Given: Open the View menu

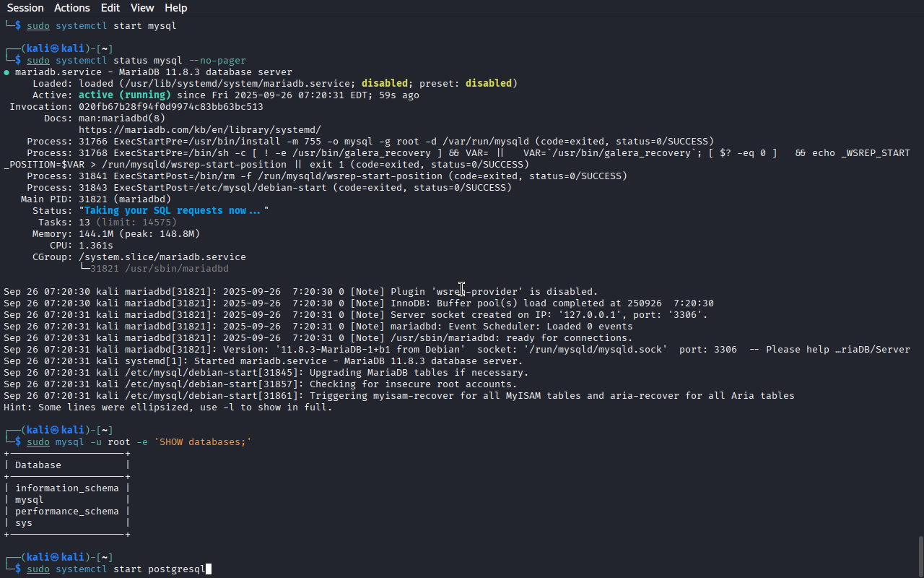Looking at the screenshot, I should click(142, 8).
